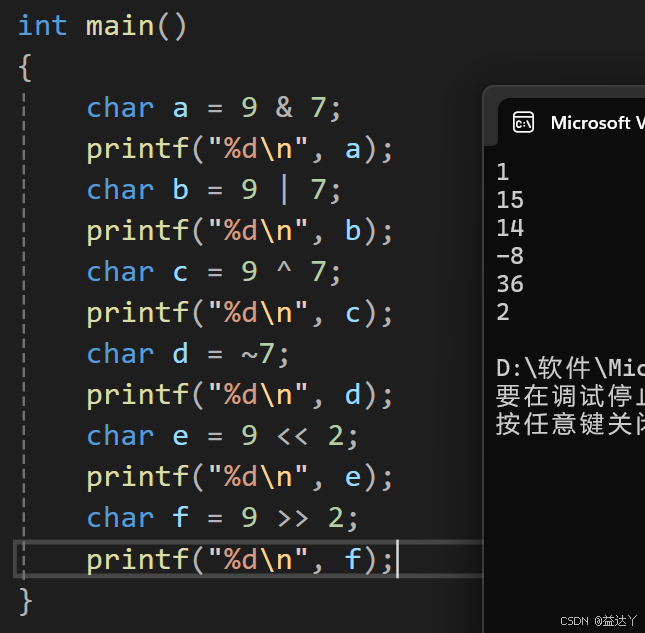Click the line 'char c = 9 ^ 7;'

point(213,272)
